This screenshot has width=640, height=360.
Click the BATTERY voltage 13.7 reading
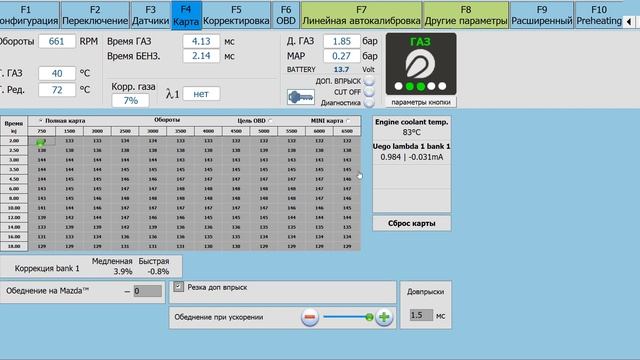pos(341,70)
